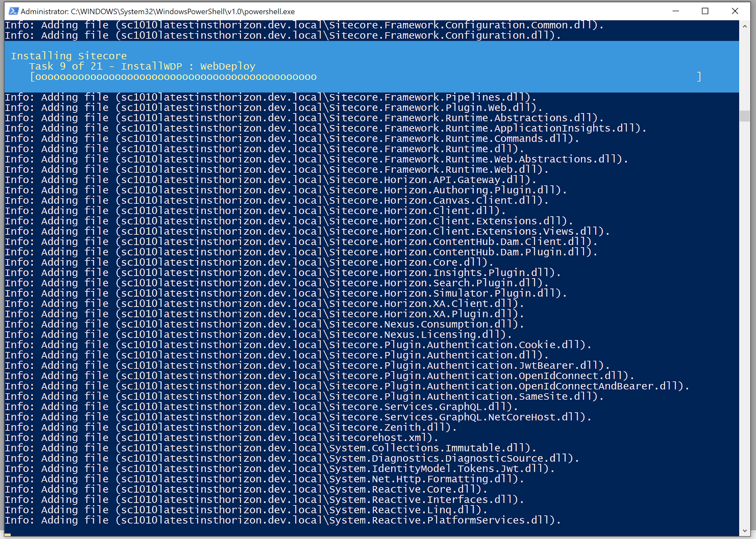Click line with System.Collections.Immutable.dll

click(271, 449)
